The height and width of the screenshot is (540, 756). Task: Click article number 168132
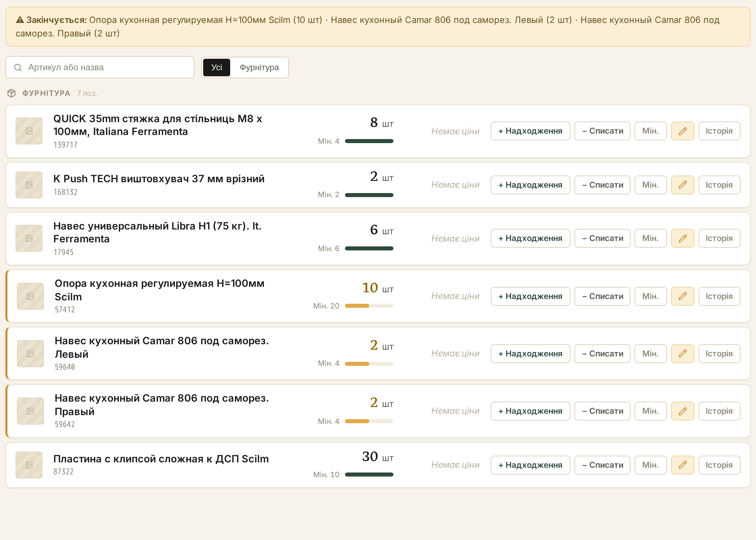[65, 192]
